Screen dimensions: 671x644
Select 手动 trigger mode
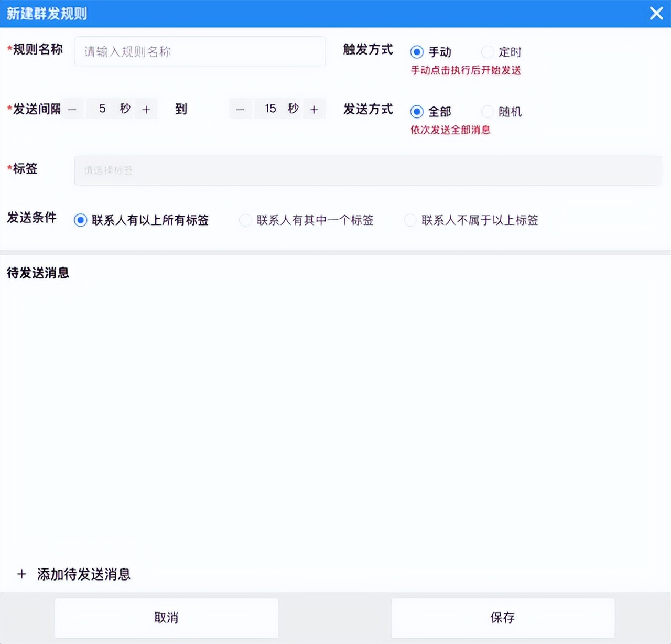(x=417, y=52)
